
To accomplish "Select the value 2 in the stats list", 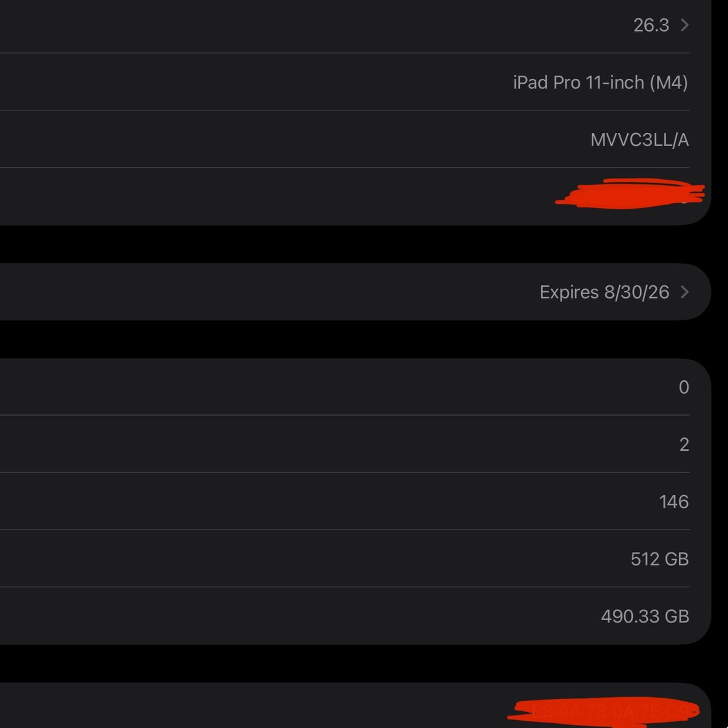I will (x=684, y=445).
